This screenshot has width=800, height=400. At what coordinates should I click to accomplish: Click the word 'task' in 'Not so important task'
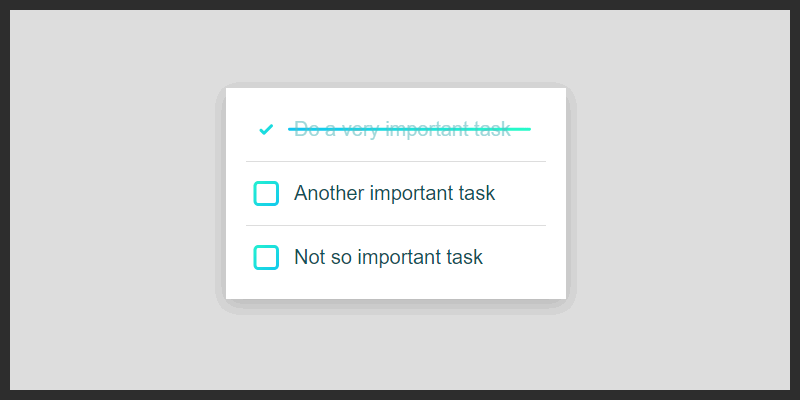(465, 257)
